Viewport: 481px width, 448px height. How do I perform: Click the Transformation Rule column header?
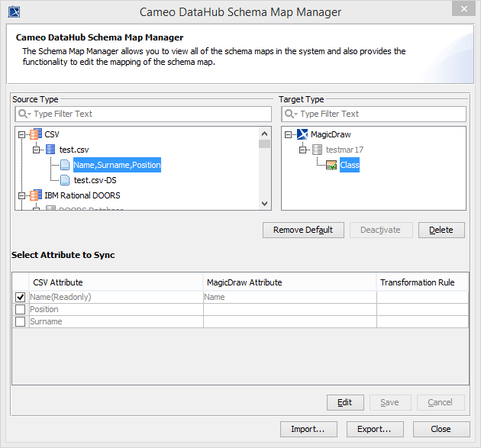pyautogui.click(x=417, y=282)
